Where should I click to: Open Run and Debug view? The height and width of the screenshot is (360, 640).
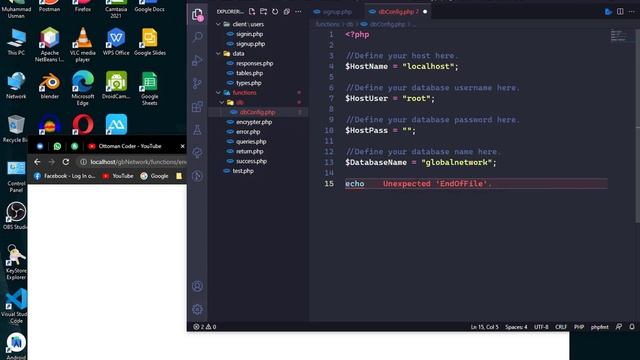pos(198,60)
